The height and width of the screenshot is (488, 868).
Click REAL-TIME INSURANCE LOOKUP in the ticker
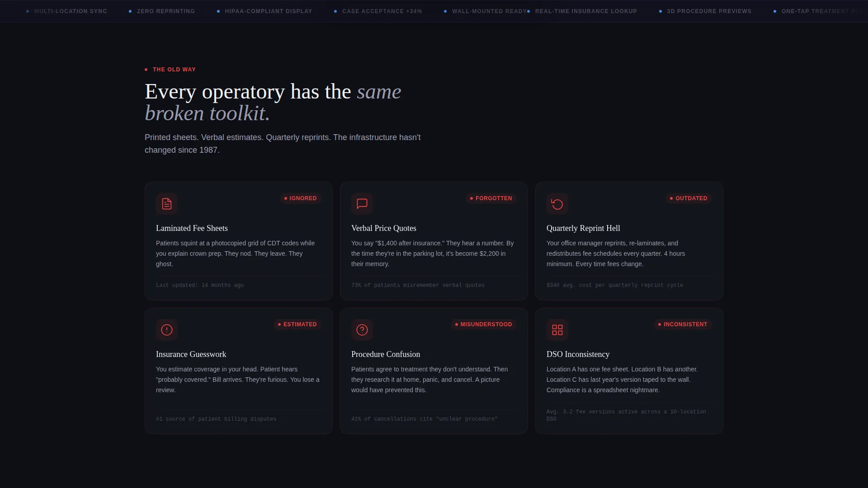coord(586,11)
